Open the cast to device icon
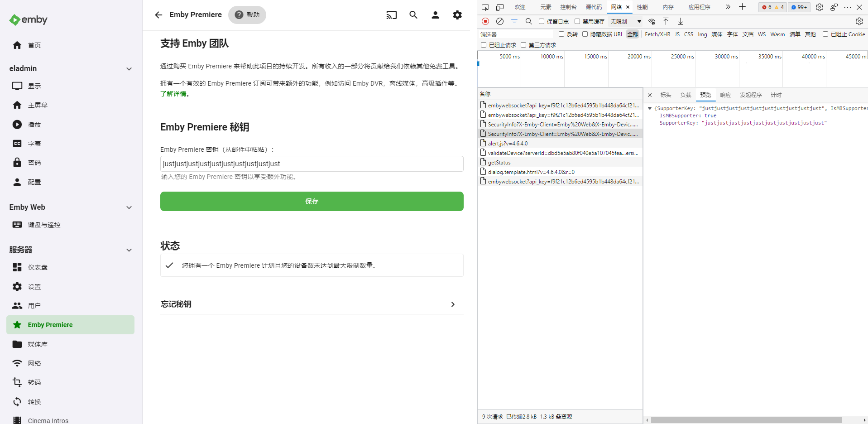Image resolution: width=868 pixels, height=424 pixels. tap(392, 15)
